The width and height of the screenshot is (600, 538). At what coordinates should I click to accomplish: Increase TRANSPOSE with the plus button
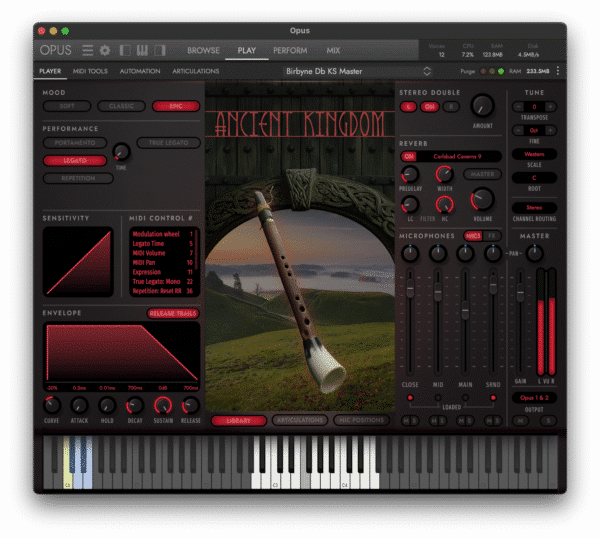550,107
